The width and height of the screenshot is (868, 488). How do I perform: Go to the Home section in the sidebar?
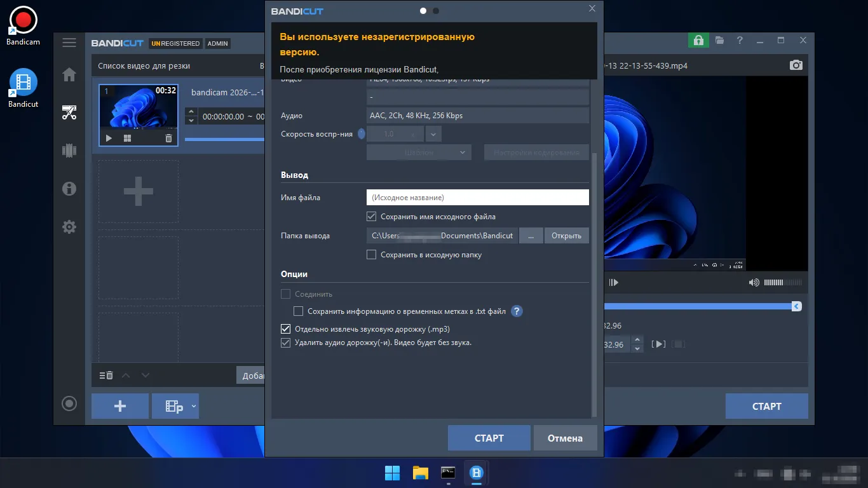click(69, 74)
